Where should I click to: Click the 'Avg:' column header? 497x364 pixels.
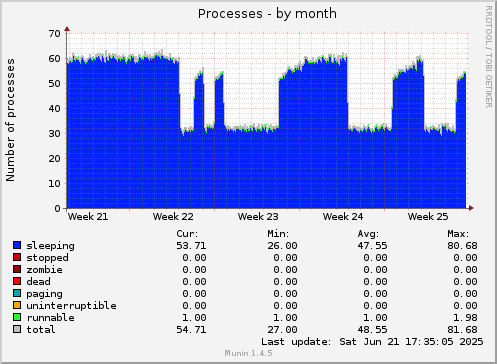[x=368, y=234]
